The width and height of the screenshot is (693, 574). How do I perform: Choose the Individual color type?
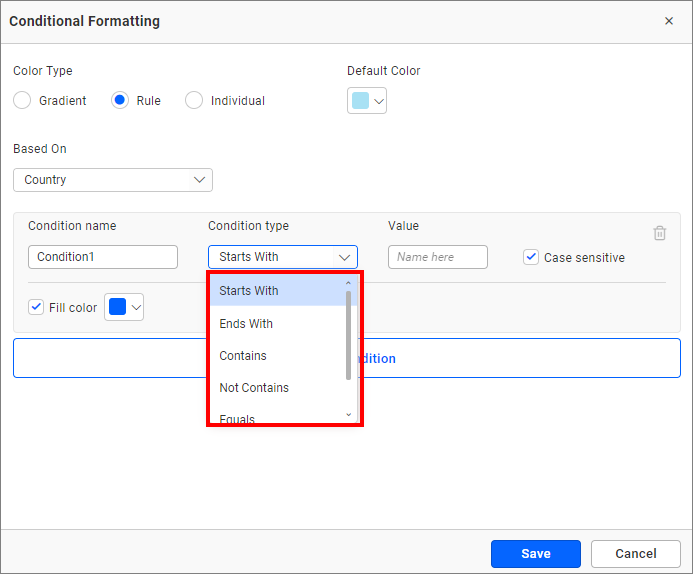point(194,101)
